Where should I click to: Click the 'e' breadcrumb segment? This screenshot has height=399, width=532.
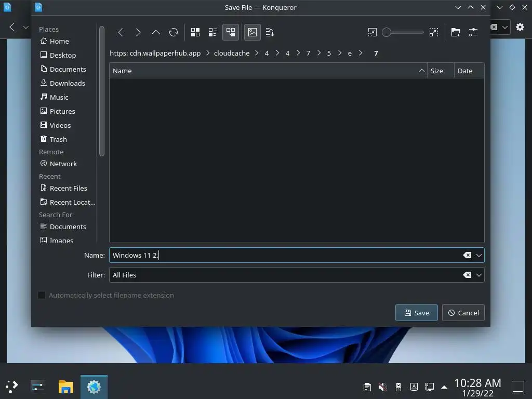[x=350, y=54]
